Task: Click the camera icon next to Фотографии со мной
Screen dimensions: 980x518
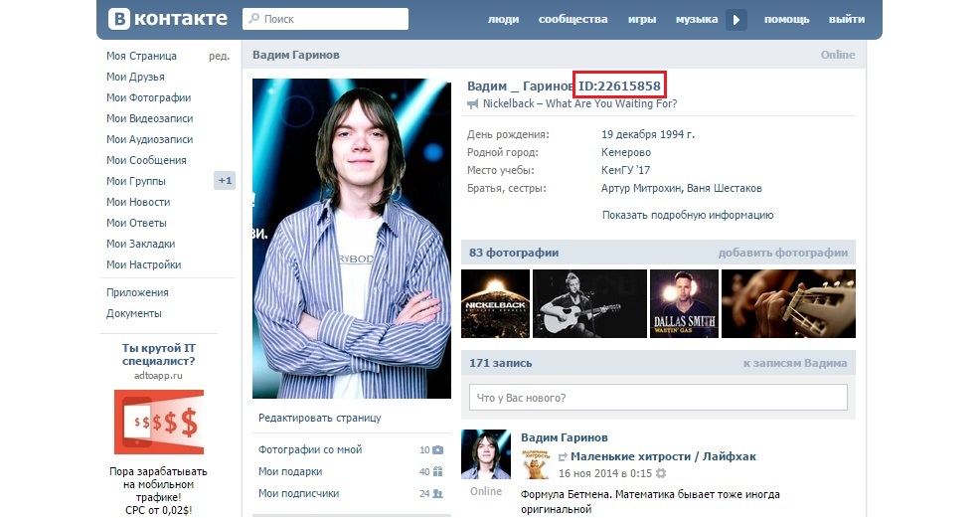Action: [x=437, y=450]
